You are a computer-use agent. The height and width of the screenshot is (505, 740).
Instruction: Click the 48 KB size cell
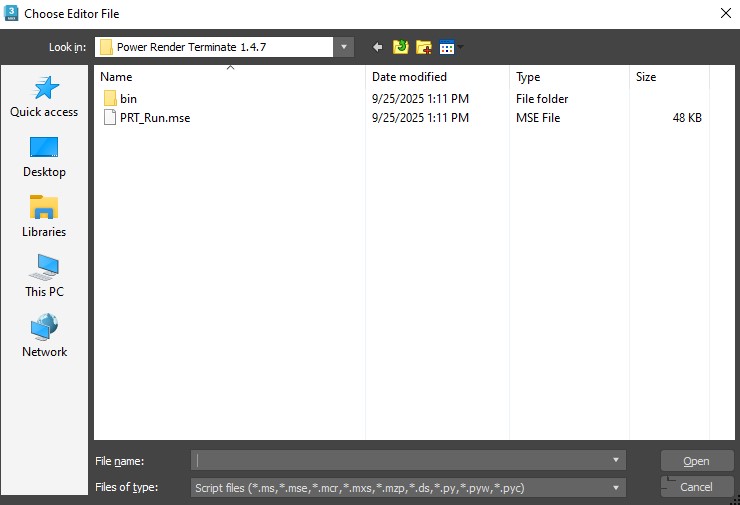tap(687, 118)
